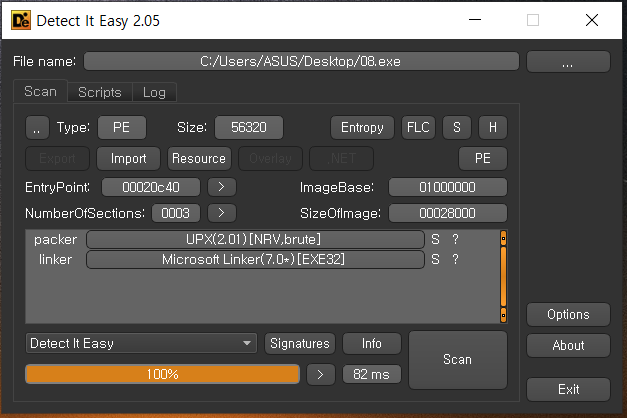Screen dimensions: 627x418
Task: Click the PE button on the right
Action: [483, 158]
